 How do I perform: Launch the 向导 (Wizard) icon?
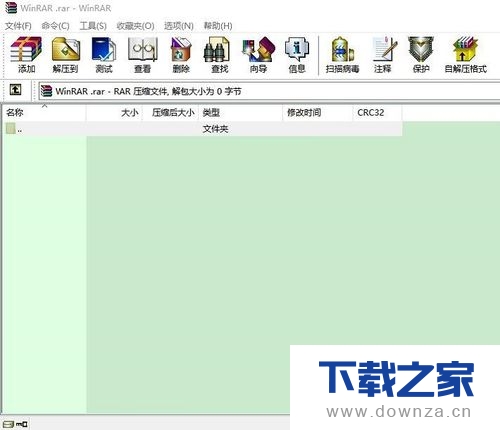[258, 55]
